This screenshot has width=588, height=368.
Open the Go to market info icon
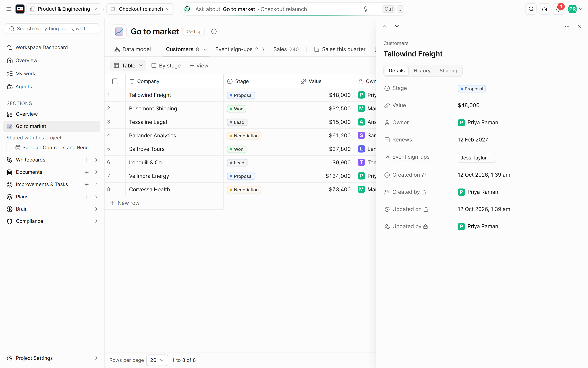(214, 32)
